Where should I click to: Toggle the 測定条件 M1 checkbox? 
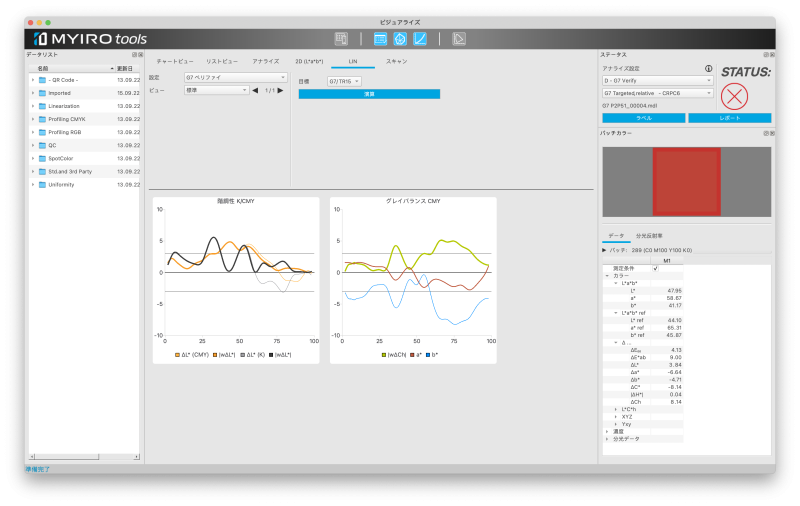pyautogui.click(x=655, y=268)
